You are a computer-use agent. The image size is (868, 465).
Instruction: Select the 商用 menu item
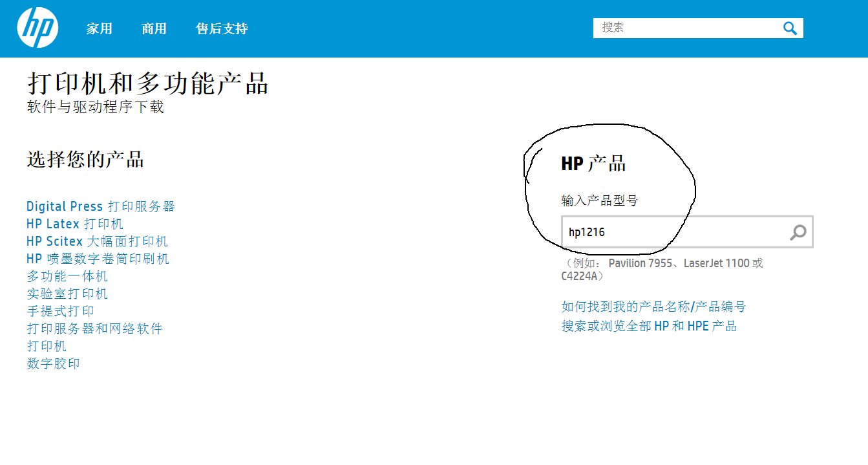point(154,28)
